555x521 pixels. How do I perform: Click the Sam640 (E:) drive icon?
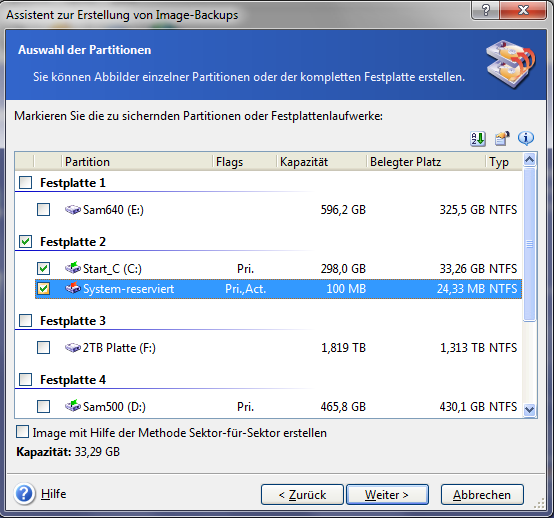click(x=73, y=210)
